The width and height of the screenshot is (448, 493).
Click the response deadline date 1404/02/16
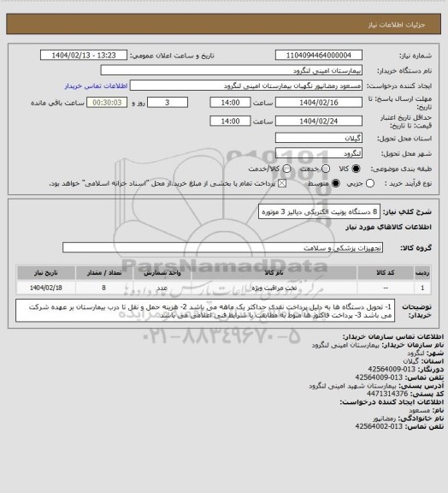pos(319,103)
